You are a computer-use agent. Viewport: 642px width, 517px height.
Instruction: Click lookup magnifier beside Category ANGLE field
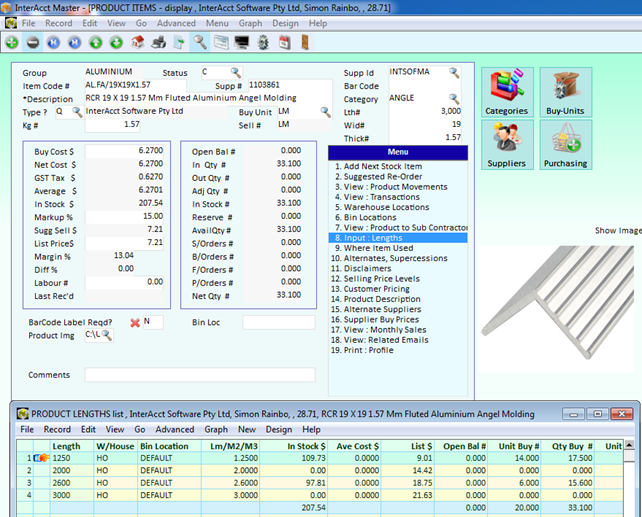point(454,98)
